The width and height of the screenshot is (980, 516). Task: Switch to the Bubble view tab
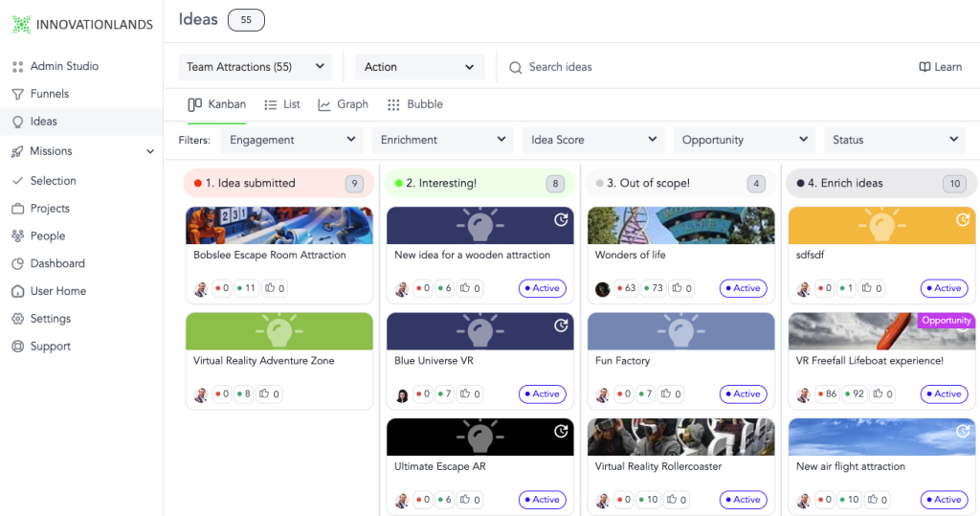pos(414,104)
